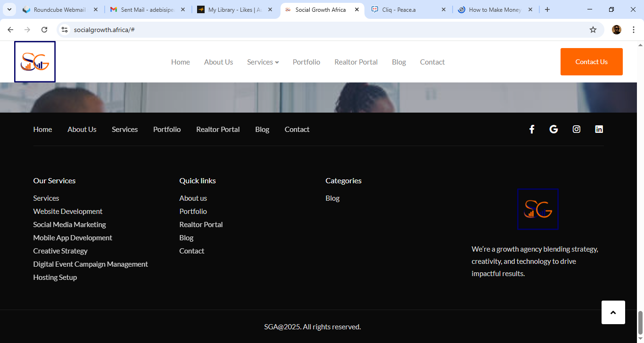This screenshot has height=343, width=644.
Task: Reload the page using refresh icon
Action: click(44, 30)
